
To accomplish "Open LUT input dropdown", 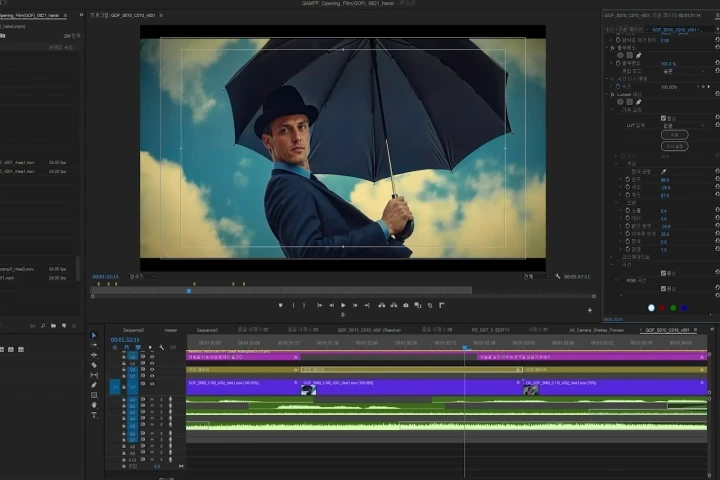I will (x=683, y=125).
